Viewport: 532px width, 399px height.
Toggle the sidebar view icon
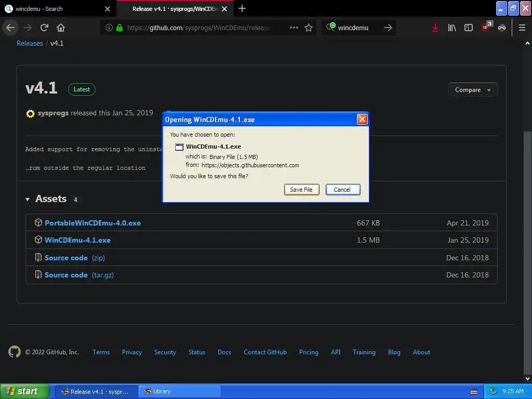pyautogui.click(x=469, y=28)
